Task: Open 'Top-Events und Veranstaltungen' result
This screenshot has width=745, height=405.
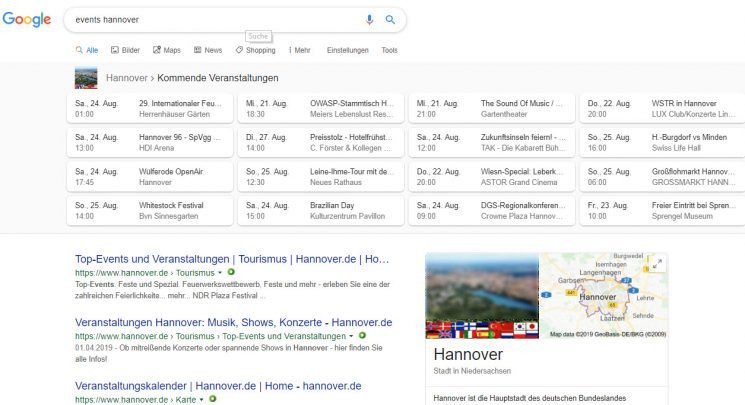Action: [232, 259]
